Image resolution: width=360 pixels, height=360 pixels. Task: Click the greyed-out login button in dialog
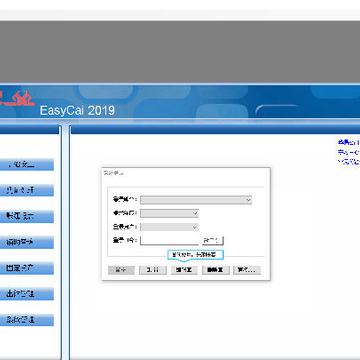121,270
